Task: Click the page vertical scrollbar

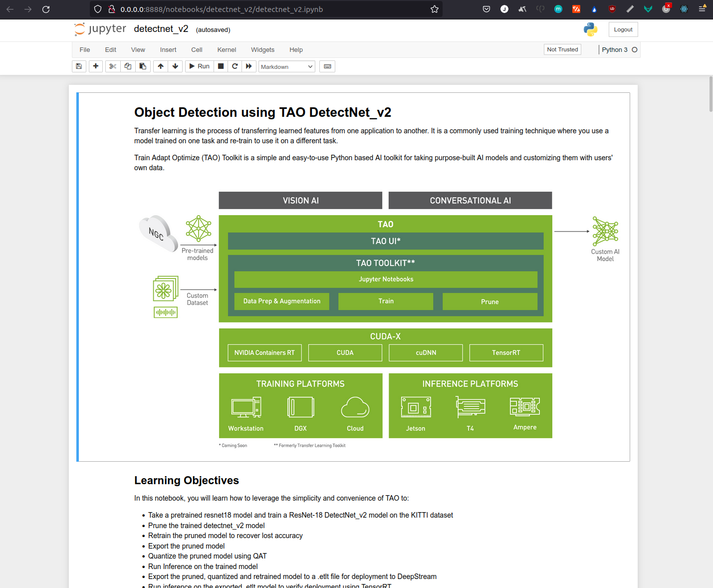Action: (x=711, y=94)
